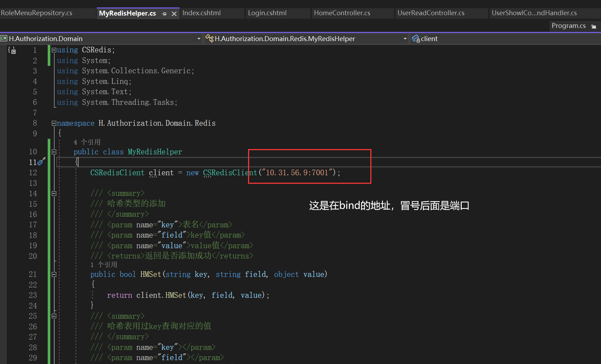
Task: Click the namespace name H.Authorization.Domain.Redis
Action: click(x=157, y=123)
